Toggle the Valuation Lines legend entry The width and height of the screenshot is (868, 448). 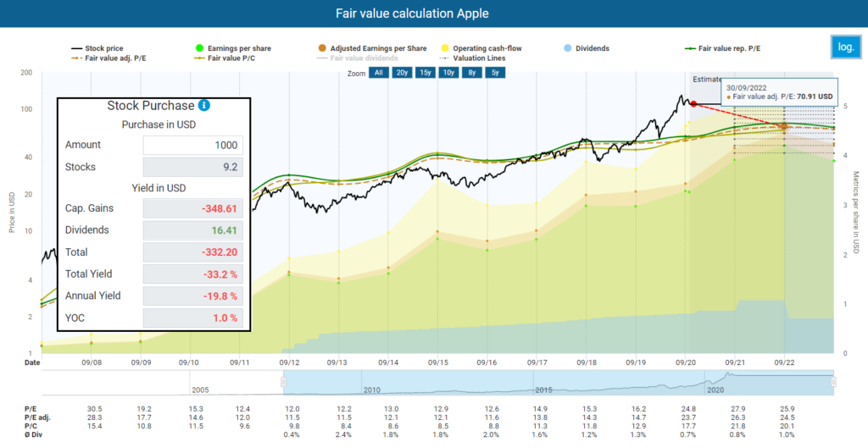point(472,58)
